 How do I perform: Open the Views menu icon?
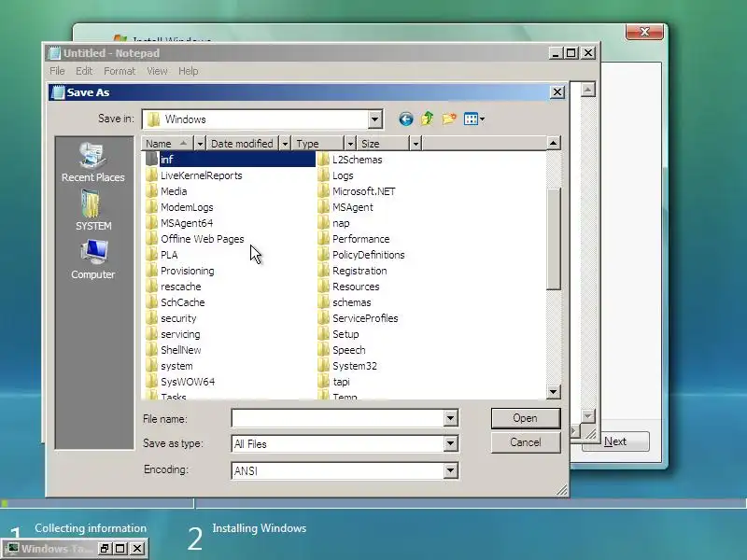pos(474,119)
